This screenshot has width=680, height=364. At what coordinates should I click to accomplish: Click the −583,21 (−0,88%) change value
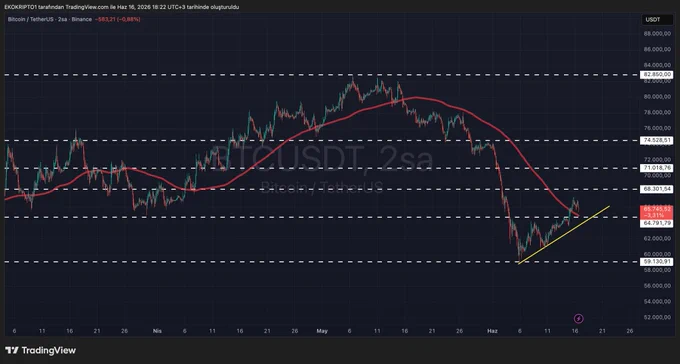(x=118, y=20)
